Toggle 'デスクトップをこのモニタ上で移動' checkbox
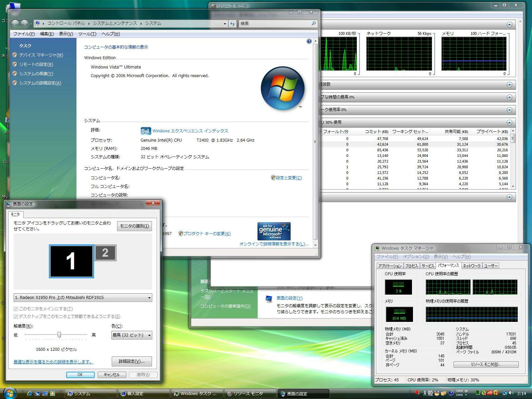532x399 pixels. click(x=16, y=317)
